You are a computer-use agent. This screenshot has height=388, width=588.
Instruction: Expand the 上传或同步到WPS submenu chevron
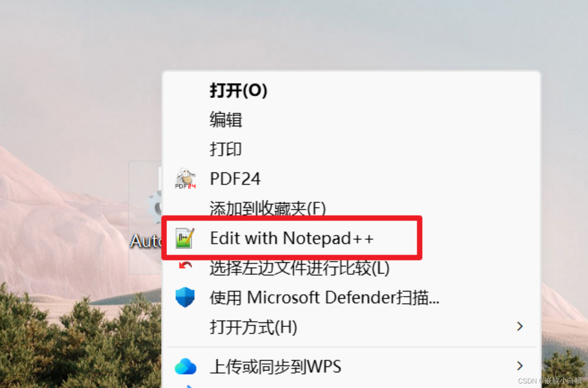[520, 366]
